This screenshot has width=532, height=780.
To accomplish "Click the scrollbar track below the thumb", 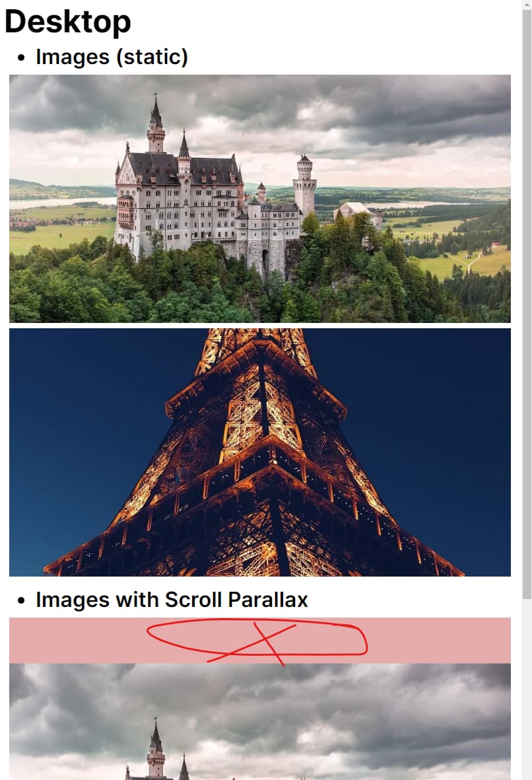I will pos(527,689).
